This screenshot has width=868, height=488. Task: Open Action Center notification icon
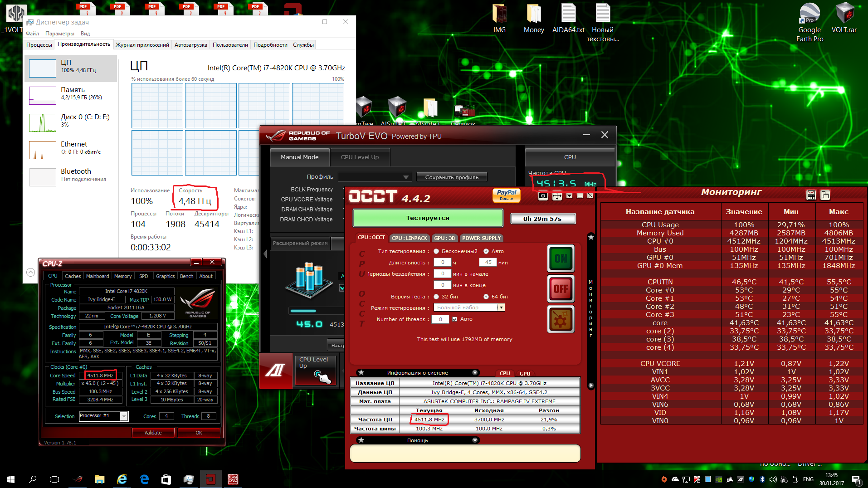click(x=856, y=479)
